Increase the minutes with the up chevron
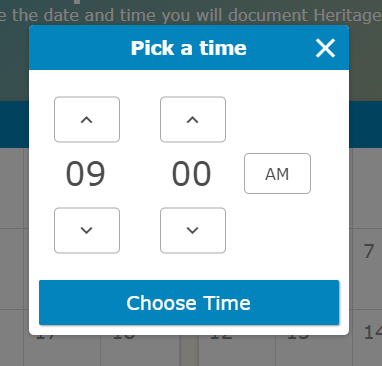 click(x=193, y=119)
